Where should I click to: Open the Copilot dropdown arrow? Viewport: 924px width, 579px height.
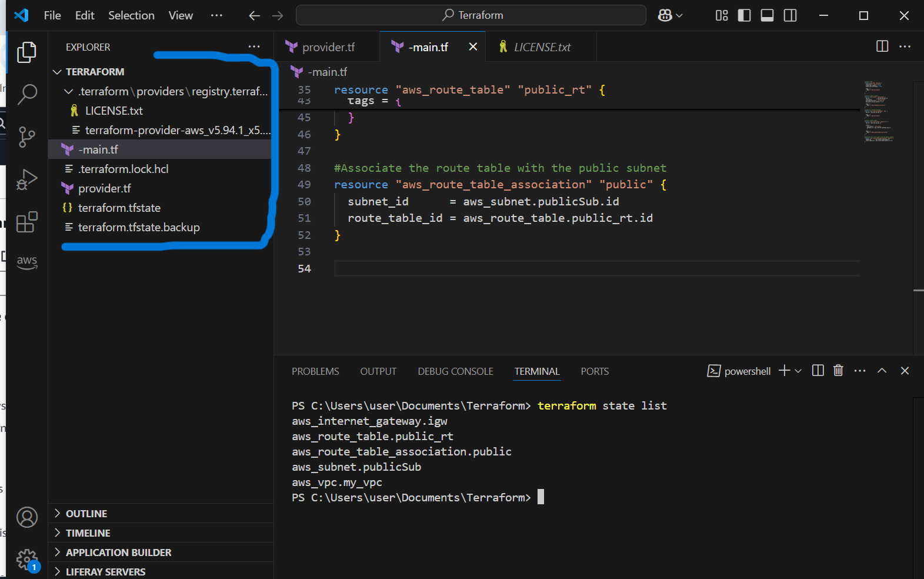[x=679, y=16]
